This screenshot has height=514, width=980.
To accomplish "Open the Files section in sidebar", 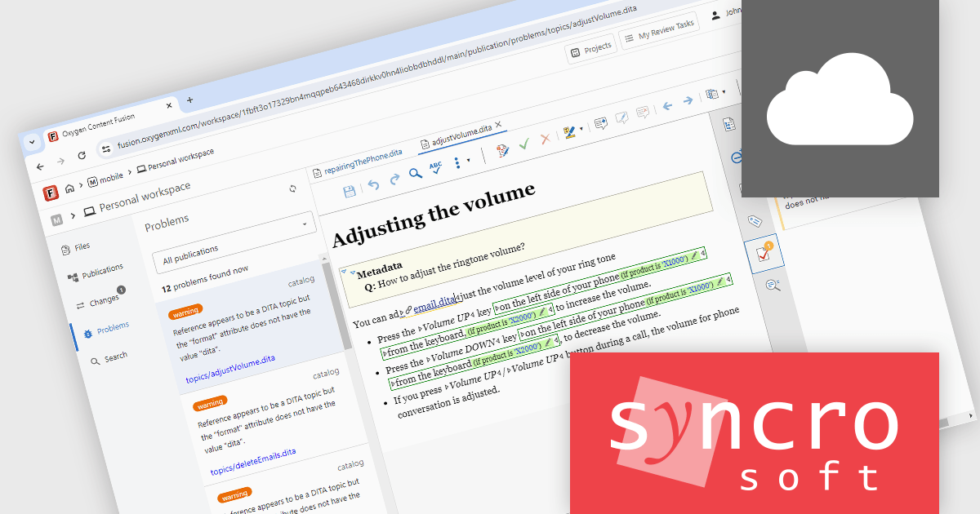I will pyautogui.click(x=75, y=247).
